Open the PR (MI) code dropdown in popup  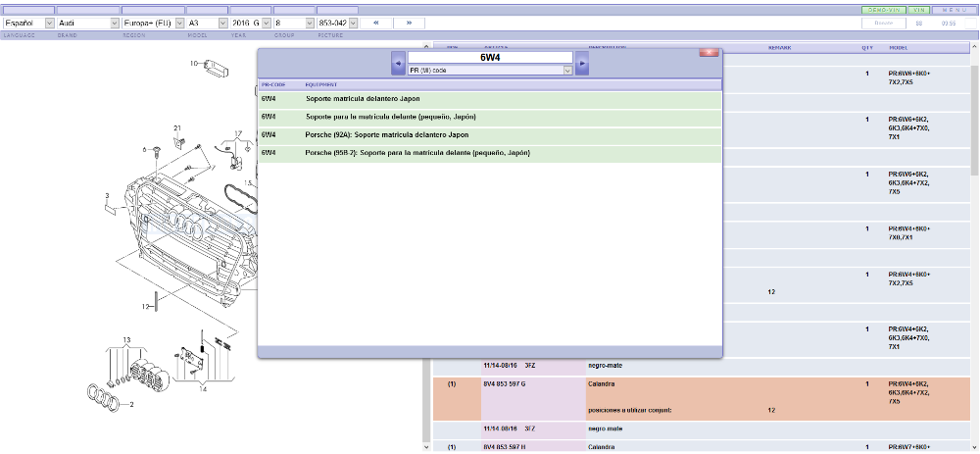coord(490,71)
